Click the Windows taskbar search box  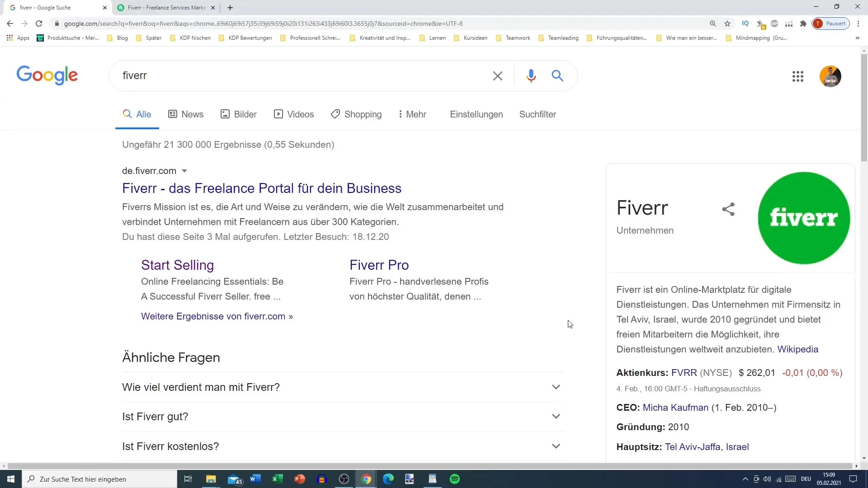pos(99,479)
